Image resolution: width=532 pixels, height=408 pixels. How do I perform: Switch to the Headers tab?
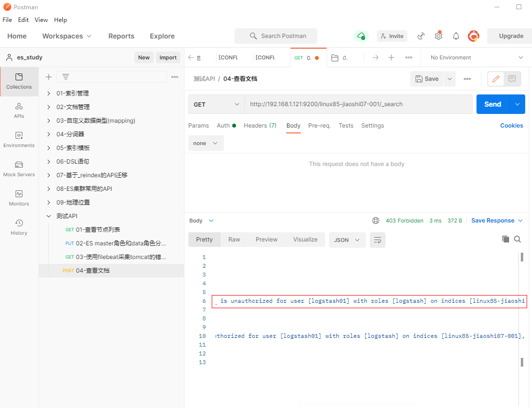[260, 126]
